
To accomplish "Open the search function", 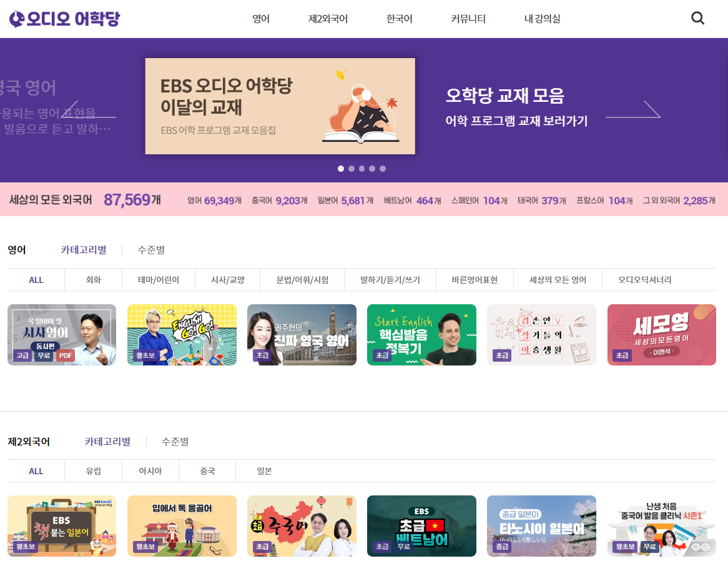I will coord(697,18).
